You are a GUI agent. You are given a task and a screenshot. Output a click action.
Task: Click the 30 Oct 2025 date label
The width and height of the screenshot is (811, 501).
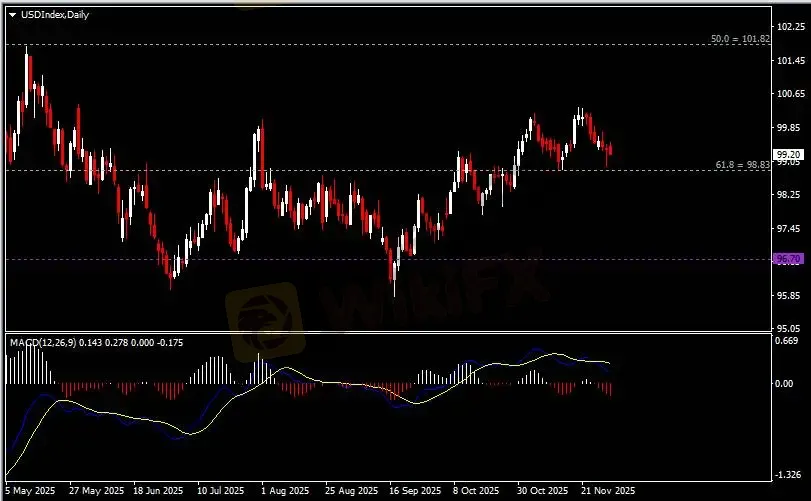(543, 490)
